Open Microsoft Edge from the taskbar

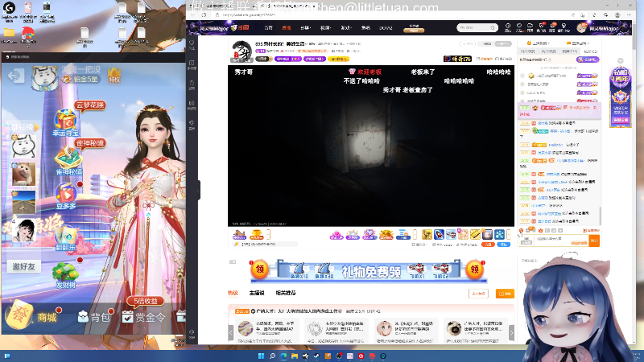point(283,356)
